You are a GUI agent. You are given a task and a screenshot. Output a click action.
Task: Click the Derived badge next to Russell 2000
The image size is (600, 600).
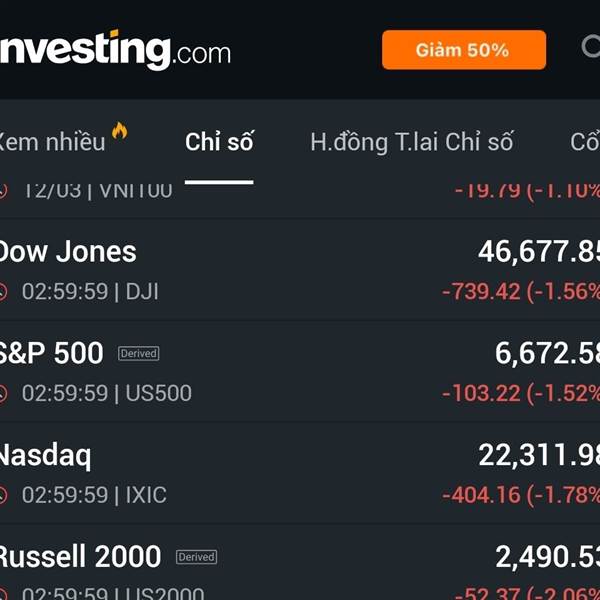click(x=196, y=557)
